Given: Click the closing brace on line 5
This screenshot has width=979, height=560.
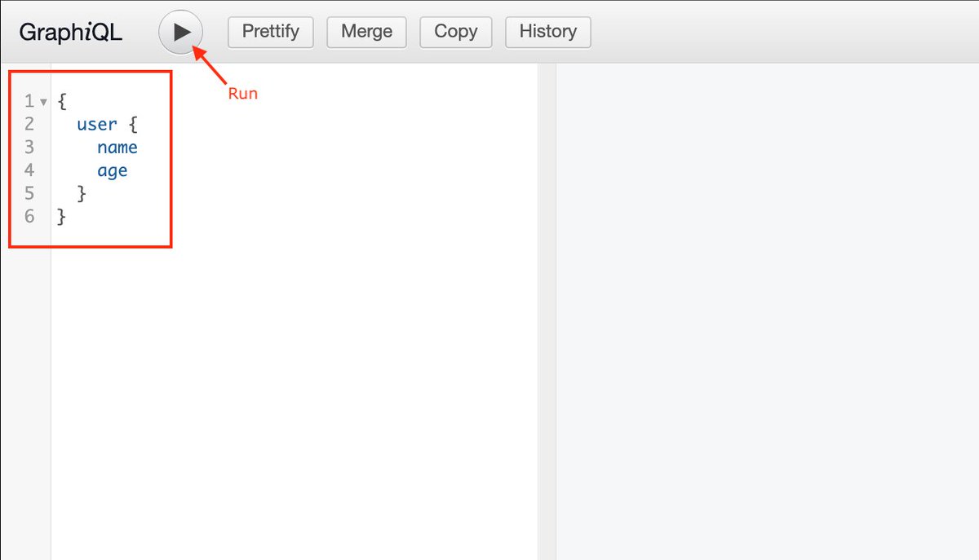Looking at the screenshot, I should click(82, 194).
